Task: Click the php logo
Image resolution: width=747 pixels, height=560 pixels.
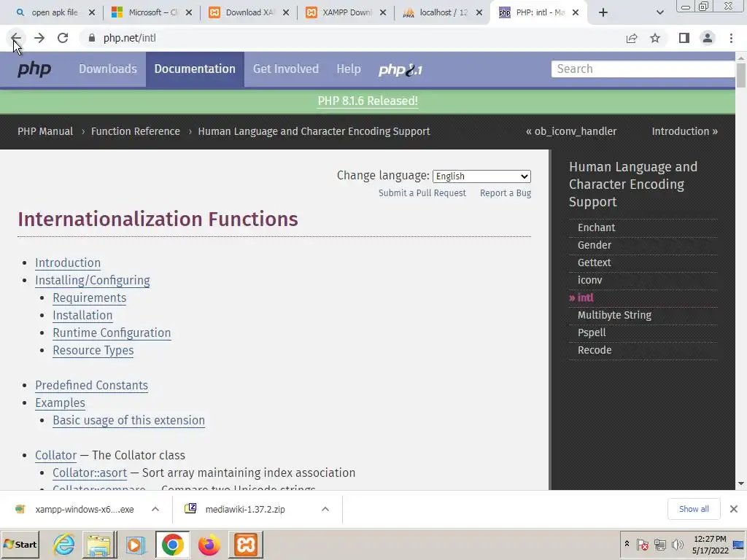Action: [x=34, y=69]
